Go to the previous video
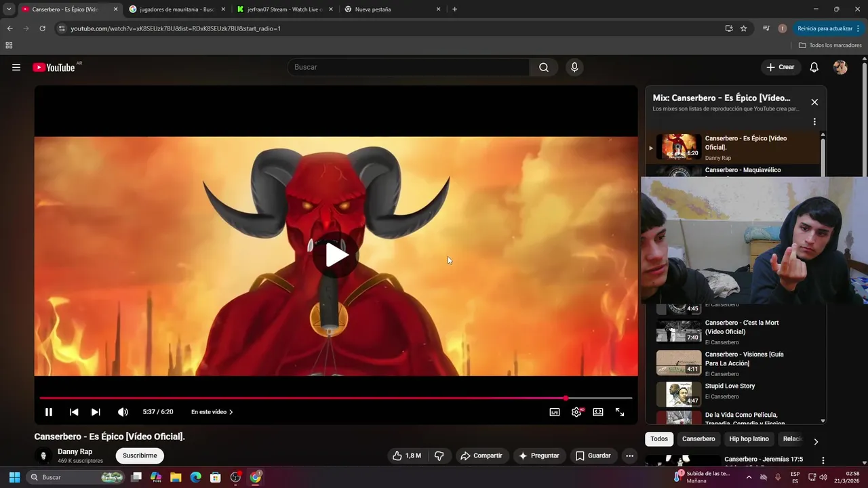Viewport: 868px width, 488px height. click(x=74, y=412)
